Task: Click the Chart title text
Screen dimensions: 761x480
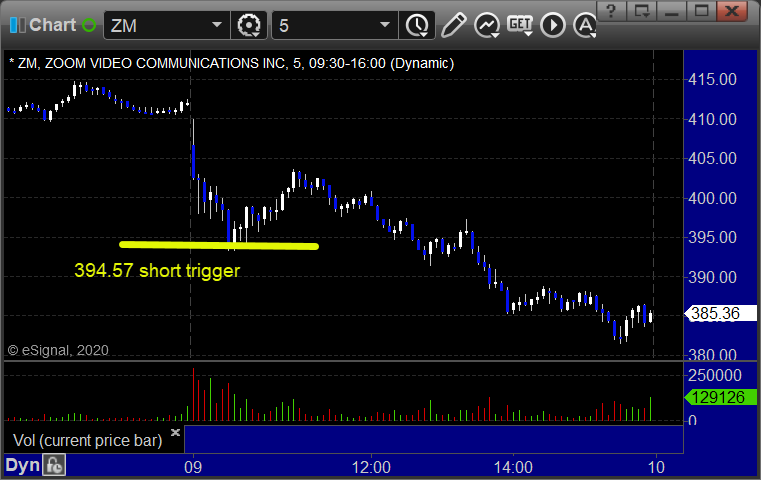Action: pos(52,25)
